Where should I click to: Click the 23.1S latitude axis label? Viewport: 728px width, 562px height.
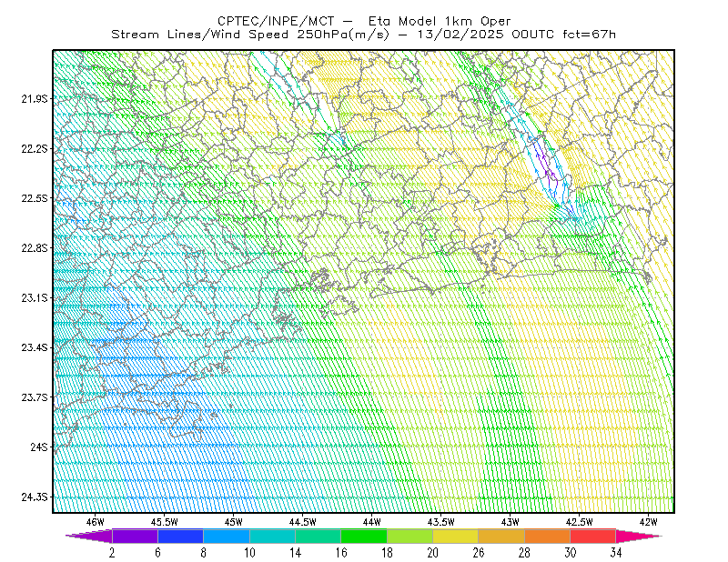pos(35,297)
